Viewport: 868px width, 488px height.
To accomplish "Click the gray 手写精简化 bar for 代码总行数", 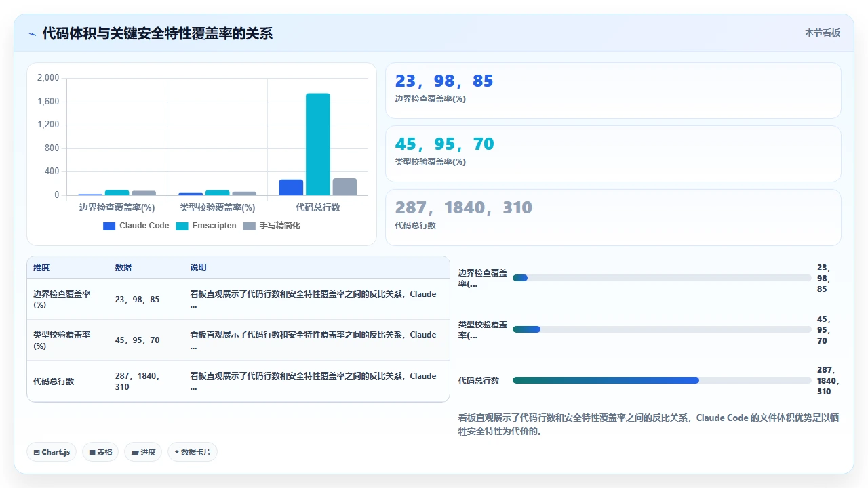I will (x=344, y=187).
